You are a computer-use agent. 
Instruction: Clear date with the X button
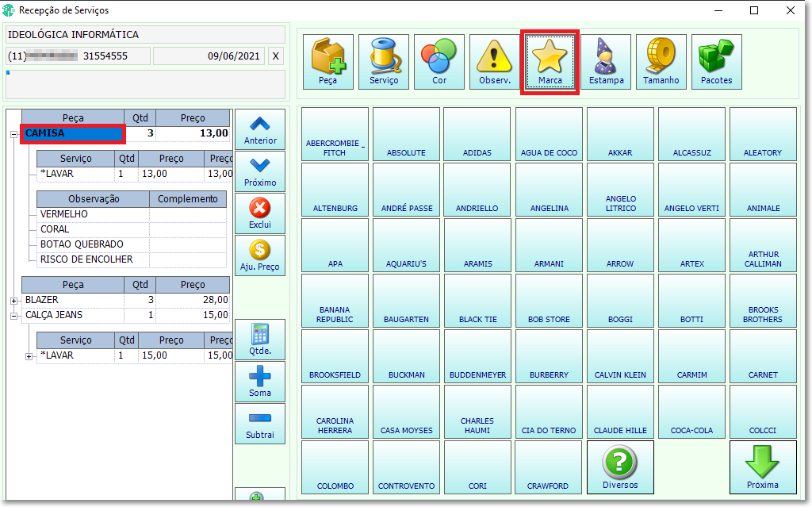pos(275,56)
